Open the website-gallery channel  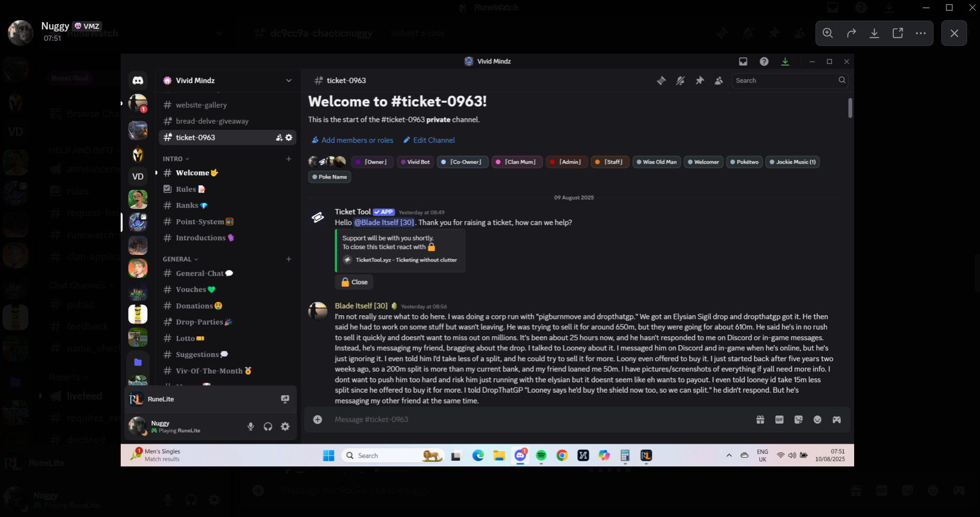[227, 105]
